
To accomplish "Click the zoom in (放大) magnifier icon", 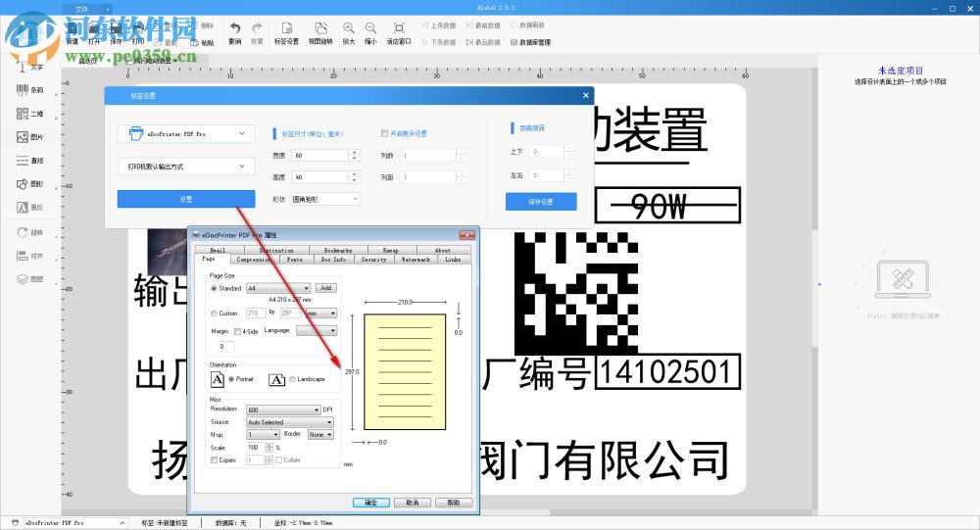I will pos(348,28).
